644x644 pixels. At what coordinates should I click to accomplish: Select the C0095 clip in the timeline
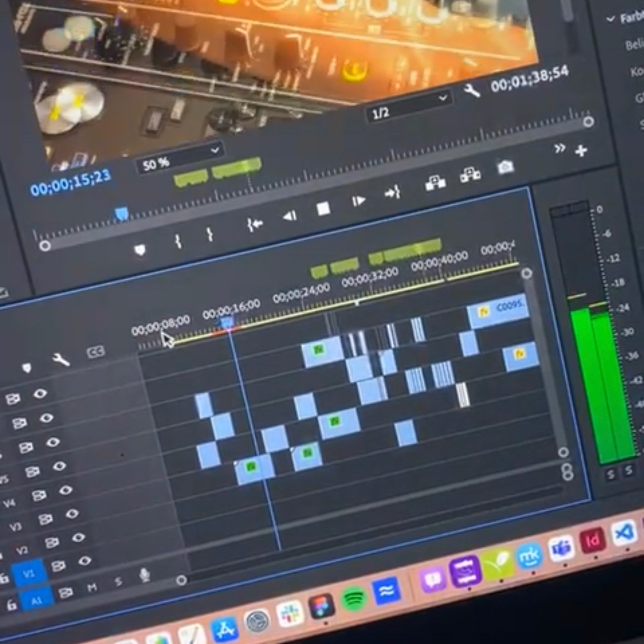pyautogui.click(x=498, y=310)
